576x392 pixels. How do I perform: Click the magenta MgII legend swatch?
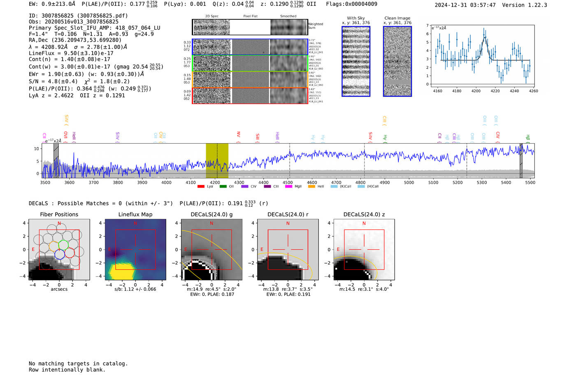pyautogui.click(x=288, y=187)
